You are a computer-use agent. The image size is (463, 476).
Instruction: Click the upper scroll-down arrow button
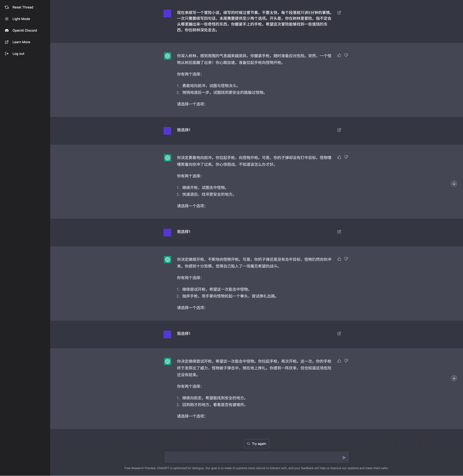454,184
